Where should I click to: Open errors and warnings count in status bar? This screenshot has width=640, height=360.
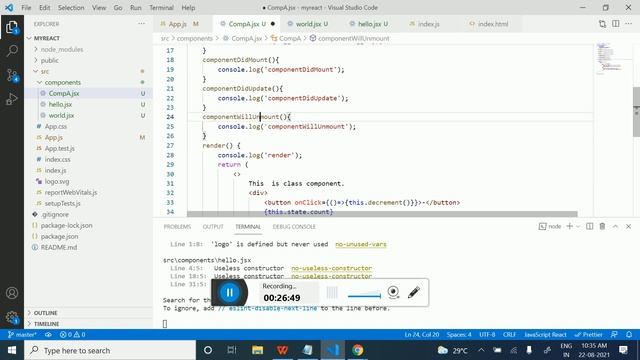coord(72,334)
